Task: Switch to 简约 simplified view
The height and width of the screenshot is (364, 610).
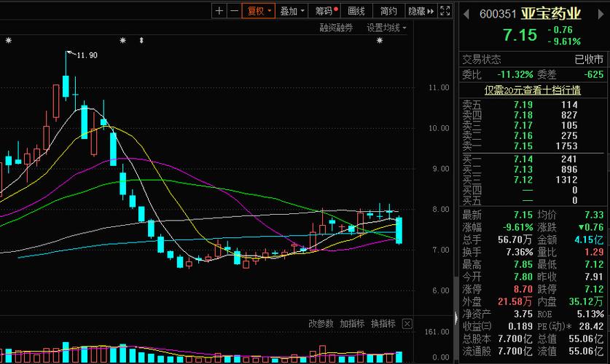Action: [388, 11]
